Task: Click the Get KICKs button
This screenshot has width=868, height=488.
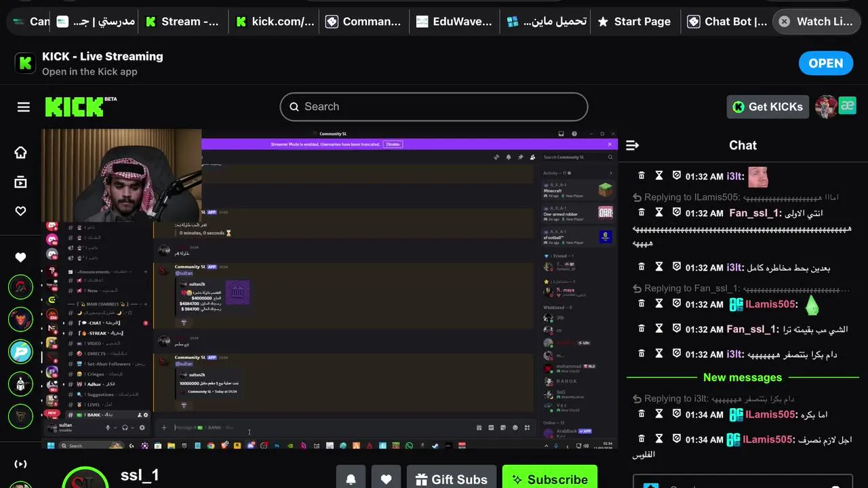Action: 768,106
